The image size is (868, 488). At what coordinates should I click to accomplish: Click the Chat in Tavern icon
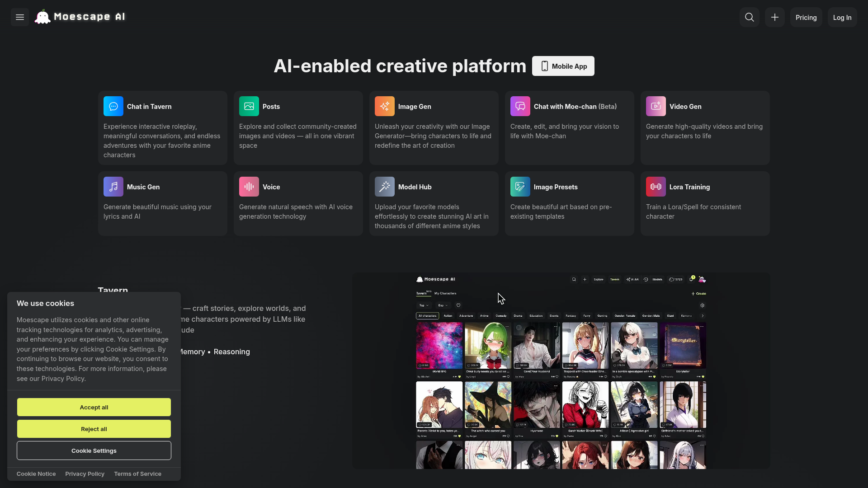point(113,106)
